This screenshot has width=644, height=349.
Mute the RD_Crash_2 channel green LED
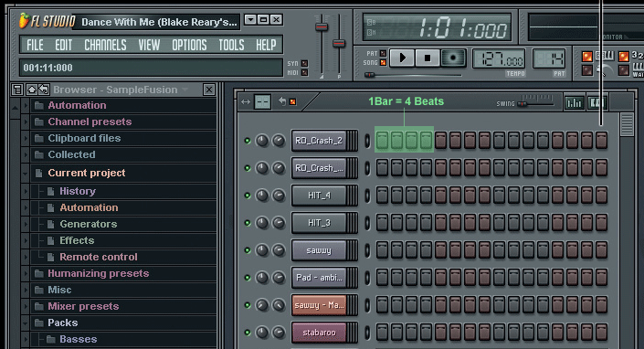248,141
